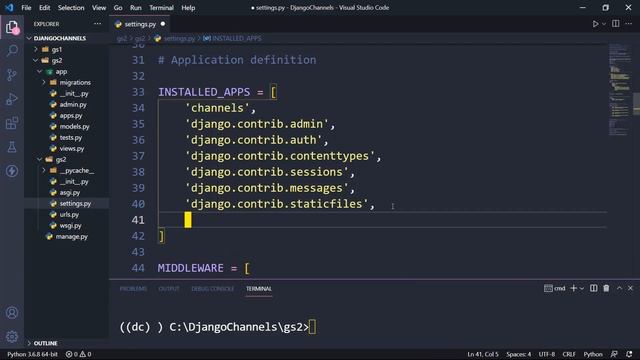Split the terminal panel

point(593,288)
